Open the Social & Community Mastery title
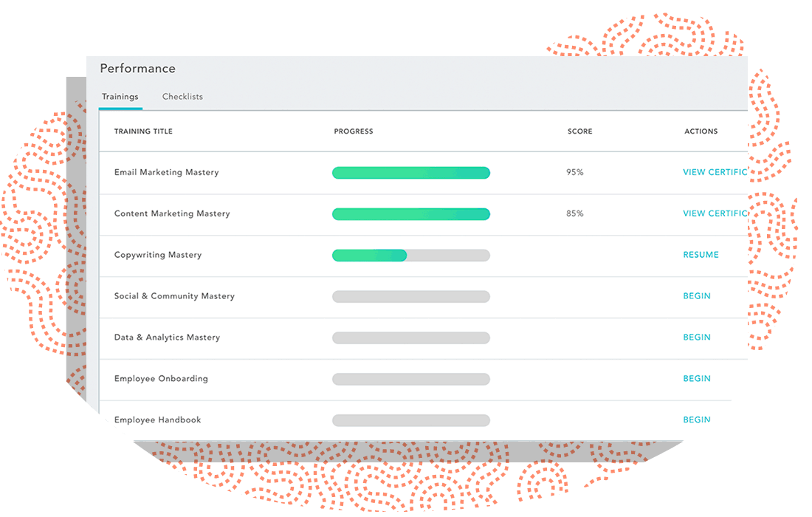 [174, 296]
